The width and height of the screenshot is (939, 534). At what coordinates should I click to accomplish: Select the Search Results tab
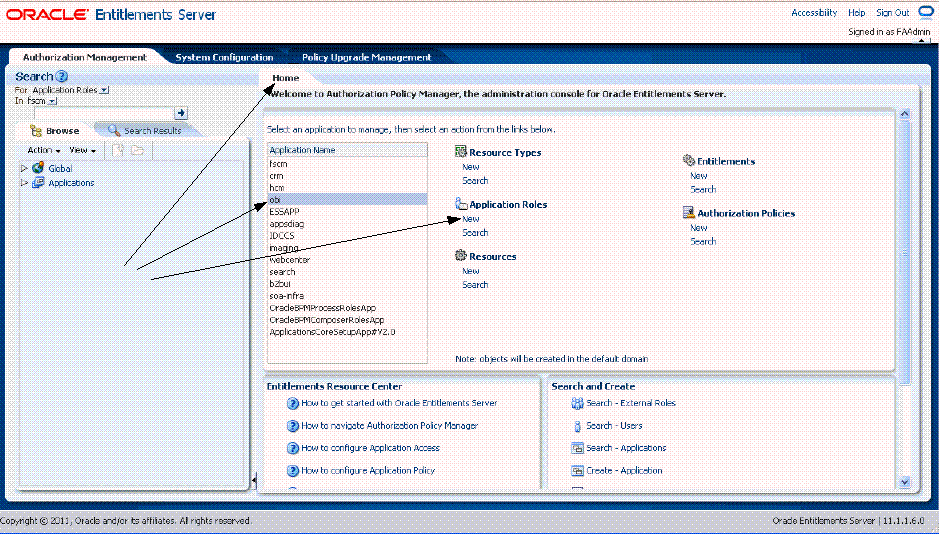click(x=146, y=131)
